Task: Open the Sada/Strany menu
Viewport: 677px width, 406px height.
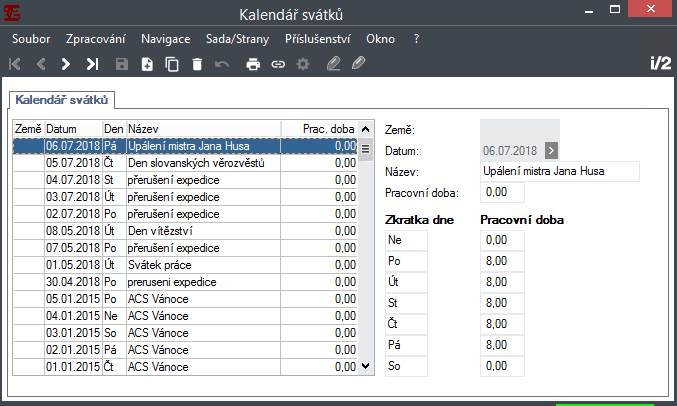Action: click(x=237, y=39)
